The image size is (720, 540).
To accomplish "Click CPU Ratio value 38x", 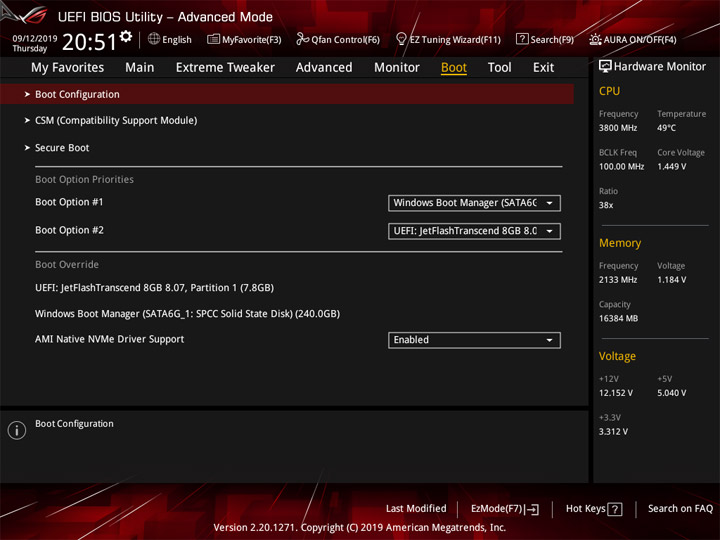I will 606,205.
